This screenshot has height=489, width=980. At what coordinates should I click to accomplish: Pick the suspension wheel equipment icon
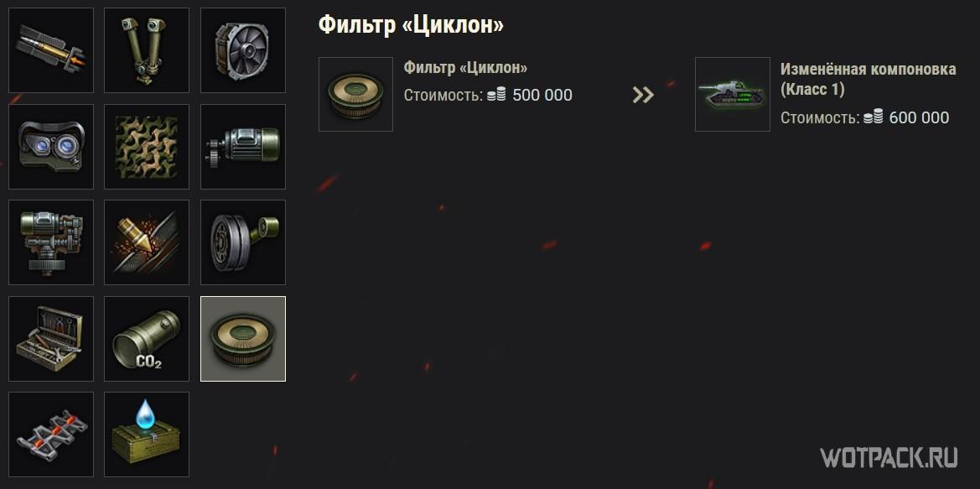point(242,242)
